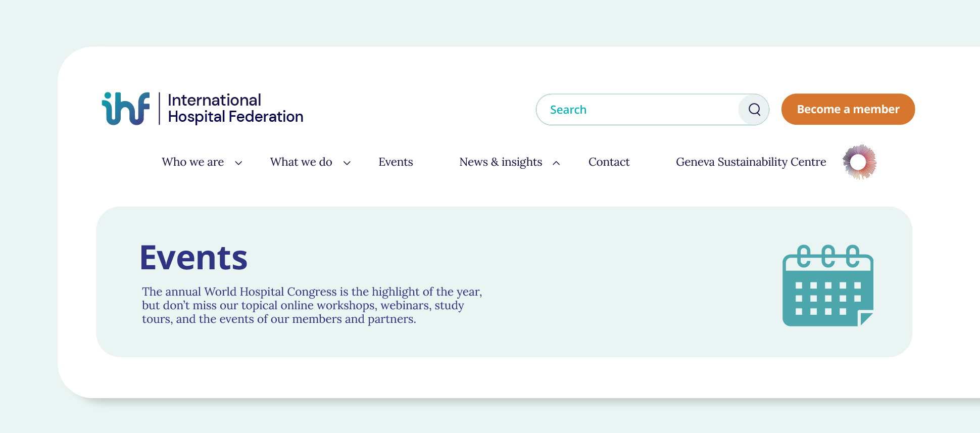980x433 pixels.
Task: Click the IHF logo icon
Action: tap(126, 108)
